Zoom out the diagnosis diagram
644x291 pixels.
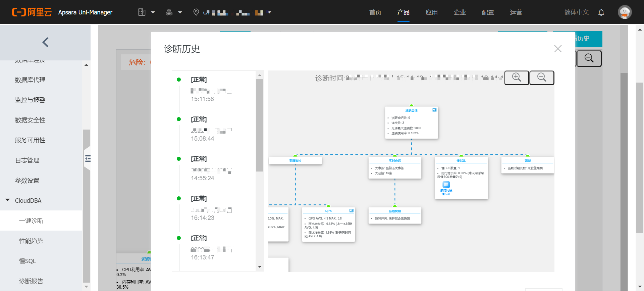click(x=542, y=78)
